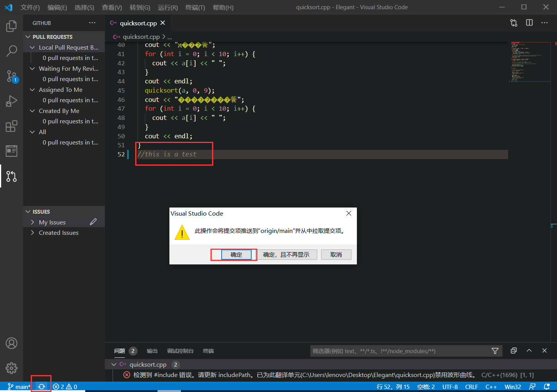This screenshot has height=392, width=557.
Task: Change the file encoding UTF-8
Action: click(x=450, y=387)
